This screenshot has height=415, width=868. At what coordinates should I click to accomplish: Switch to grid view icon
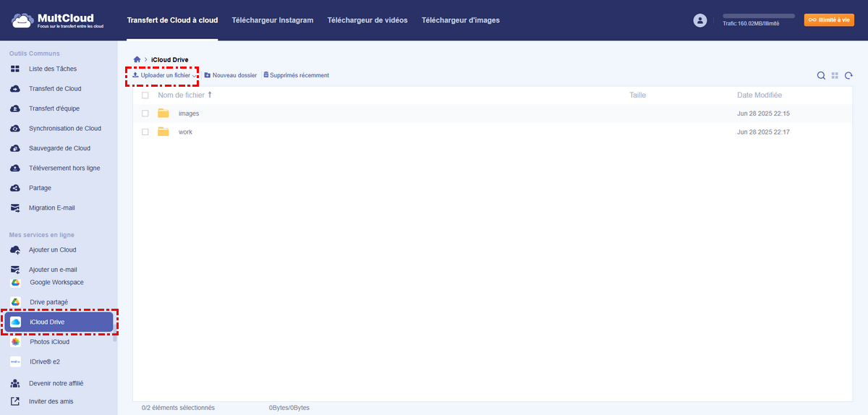(x=835, y=75)
